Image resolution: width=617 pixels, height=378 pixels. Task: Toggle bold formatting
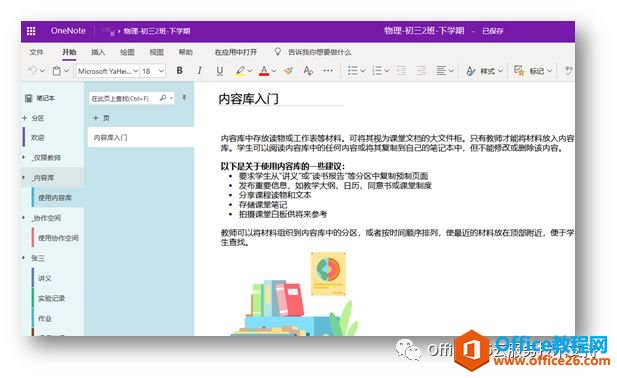coord(179,70)
